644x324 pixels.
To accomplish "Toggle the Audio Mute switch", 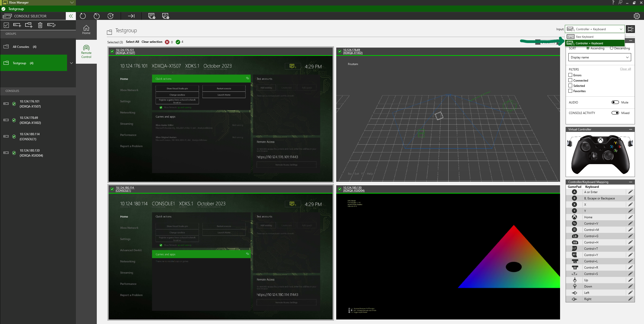I will point(615,102).
